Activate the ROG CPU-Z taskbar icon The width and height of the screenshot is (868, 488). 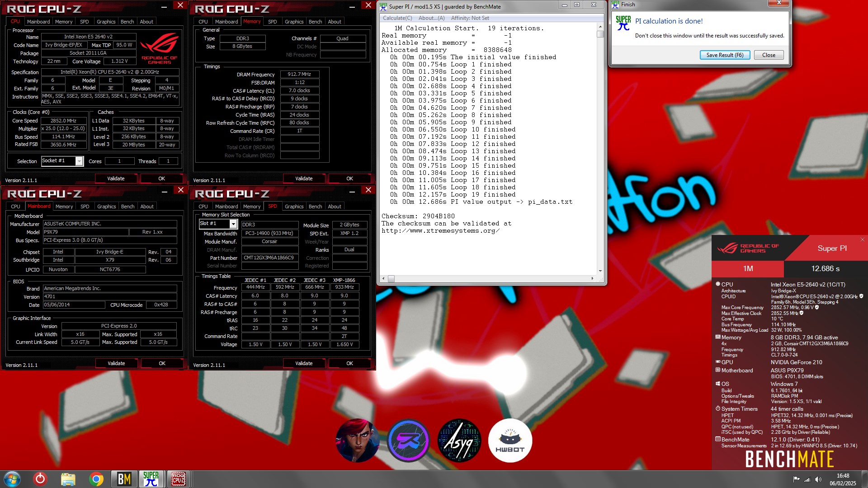pyautogui.click(x=178, y=479)
